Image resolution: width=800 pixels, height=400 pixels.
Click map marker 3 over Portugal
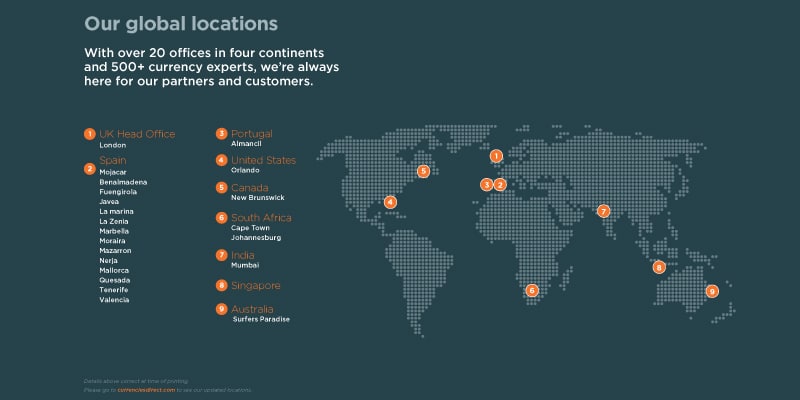[487, 185]
